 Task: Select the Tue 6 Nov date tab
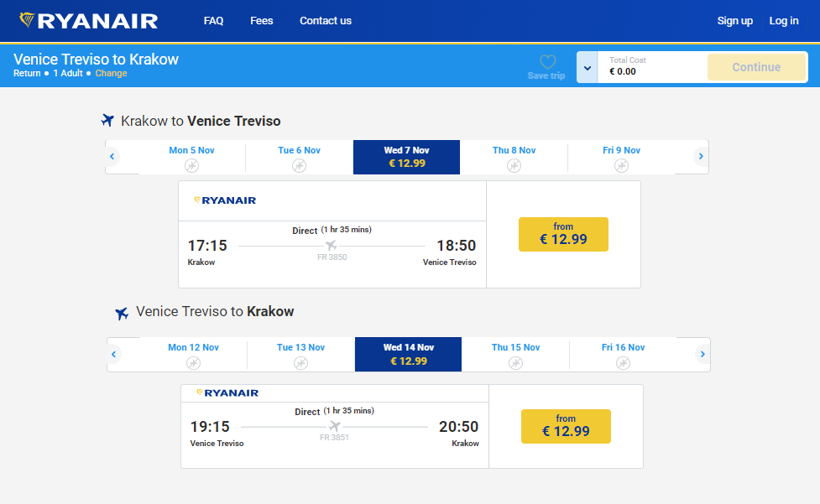click(x=299, y=157)
